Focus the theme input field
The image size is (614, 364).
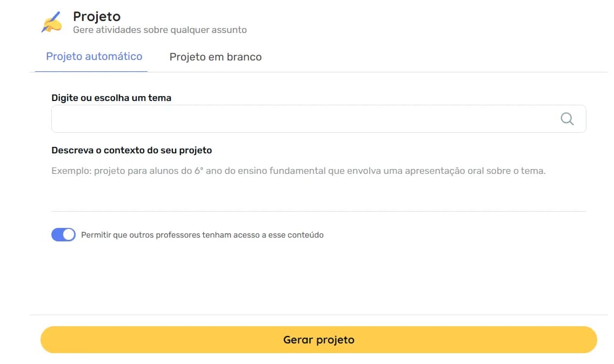click(x=303, y=119)
